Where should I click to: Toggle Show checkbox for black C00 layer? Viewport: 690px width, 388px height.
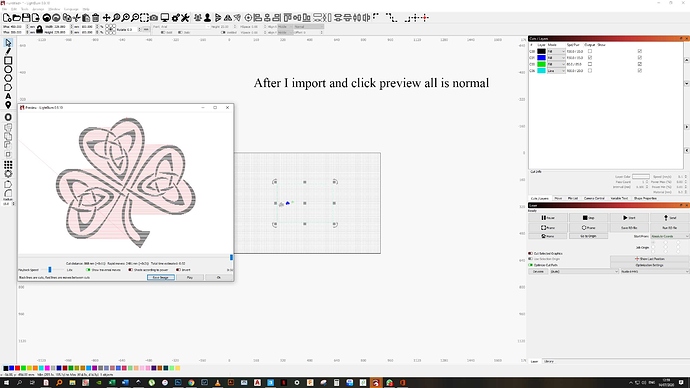tap(639, 51)
